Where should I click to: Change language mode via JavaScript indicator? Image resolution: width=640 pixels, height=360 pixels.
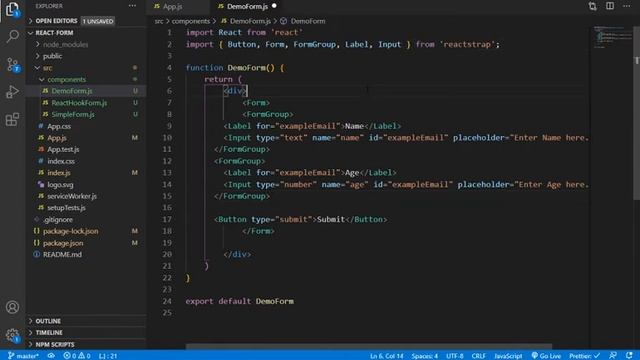[x=508, y=356]
